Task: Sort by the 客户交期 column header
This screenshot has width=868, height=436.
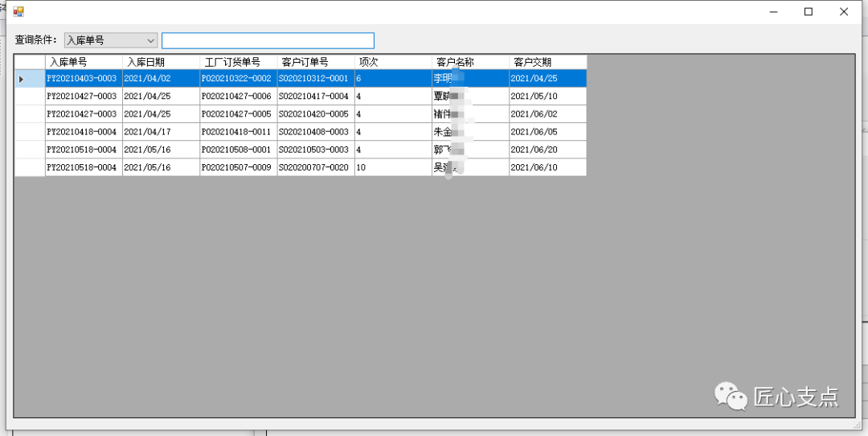Action: [x=547, y=62]
